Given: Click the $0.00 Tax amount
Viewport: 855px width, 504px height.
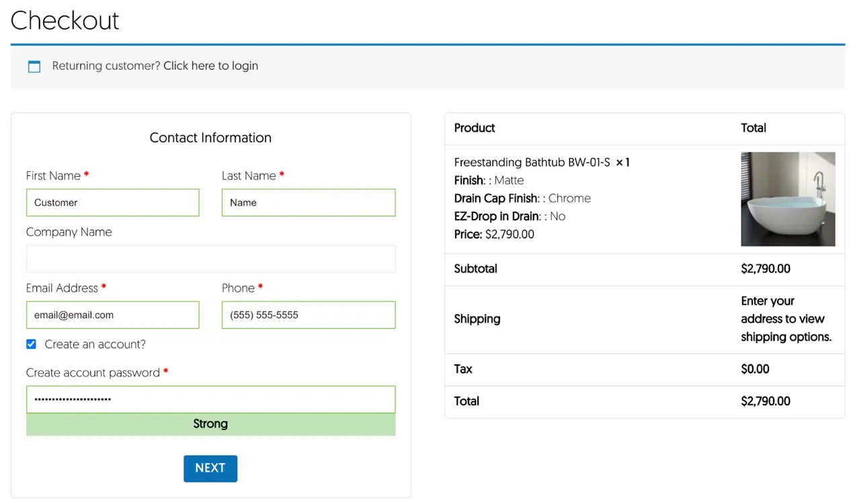Looking at the screenshot, I should (x=755, y=369).
